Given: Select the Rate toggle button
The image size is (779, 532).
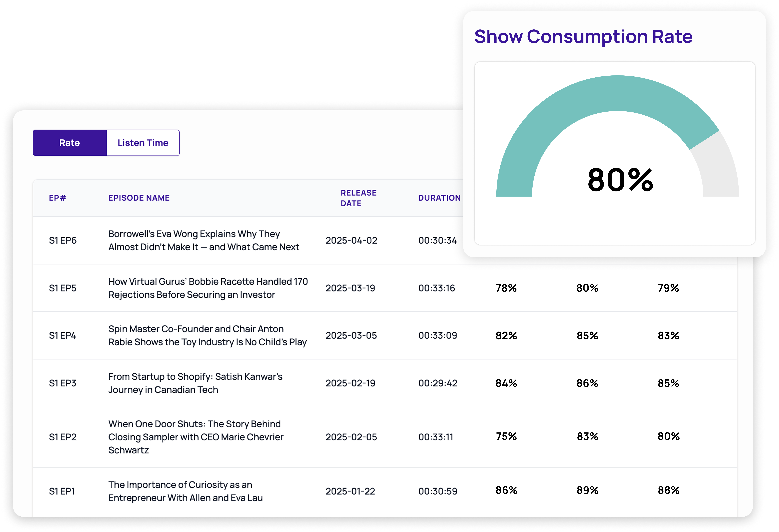Looking at the screenshot, I should pyautogui.click(x=69, y=143).
